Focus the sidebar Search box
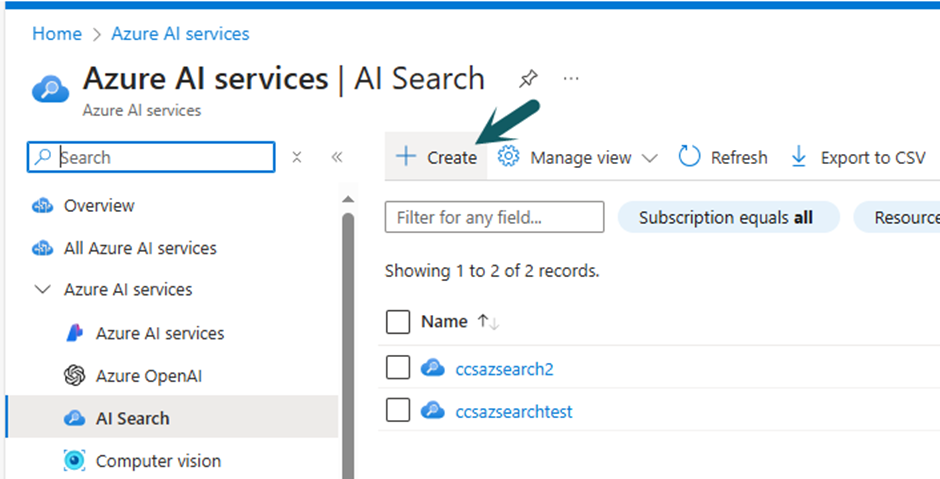This screenshot has height=479, width=940. (x=151, y=157)
